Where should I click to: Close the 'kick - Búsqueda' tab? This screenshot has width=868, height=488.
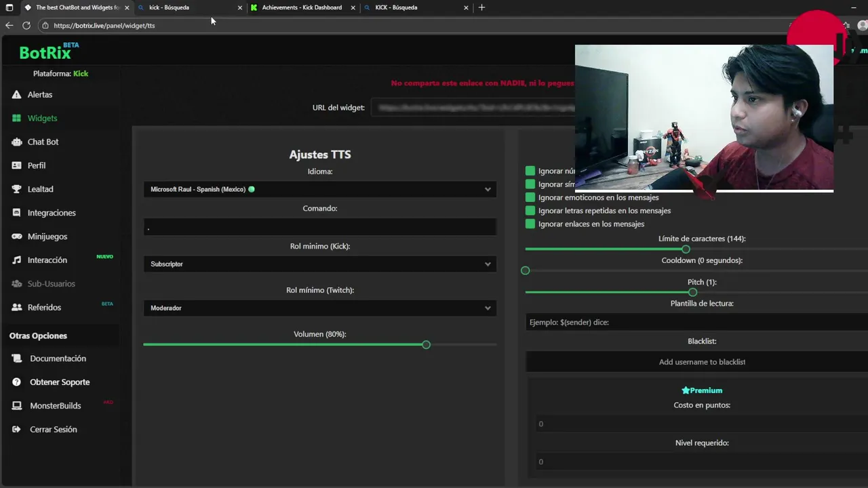[240, 7]
